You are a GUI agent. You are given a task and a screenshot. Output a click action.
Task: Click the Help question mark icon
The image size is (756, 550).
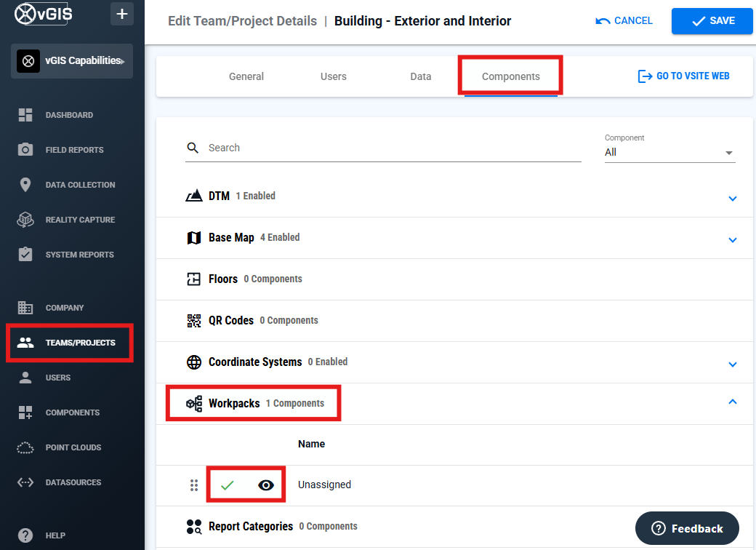point(25,535)
